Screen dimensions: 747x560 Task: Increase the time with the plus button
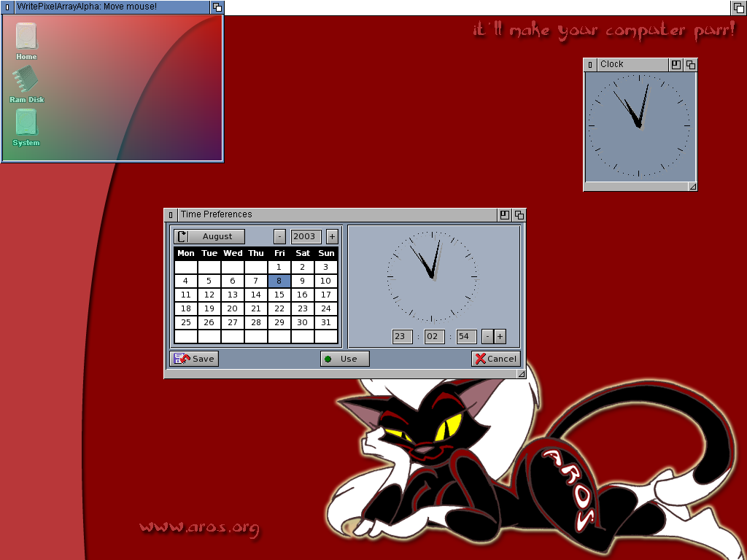click(x=500, y=337)
